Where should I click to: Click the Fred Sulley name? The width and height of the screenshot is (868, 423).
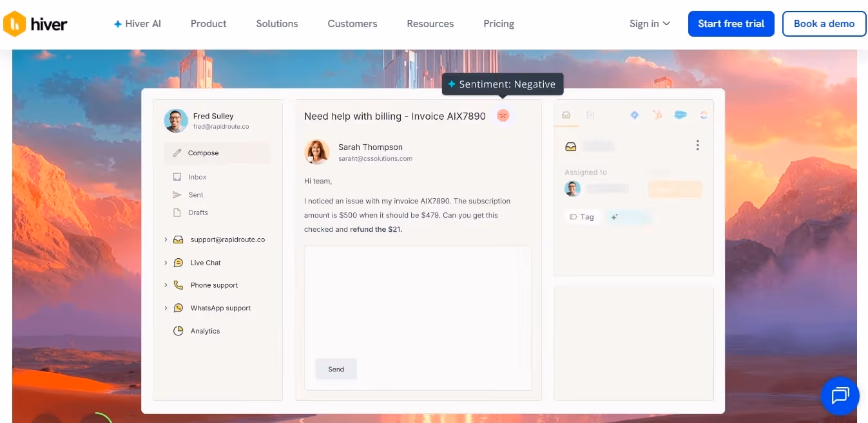coord(213,117)
